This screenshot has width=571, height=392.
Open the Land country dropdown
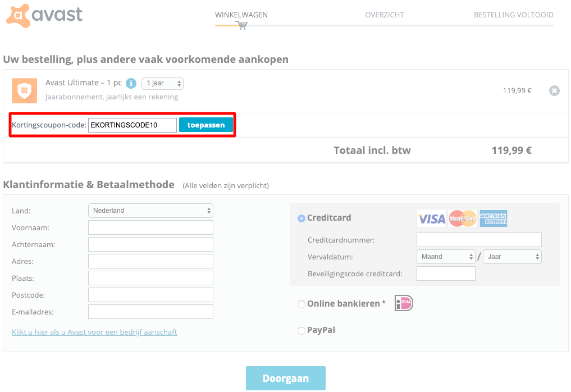(150, 211)
